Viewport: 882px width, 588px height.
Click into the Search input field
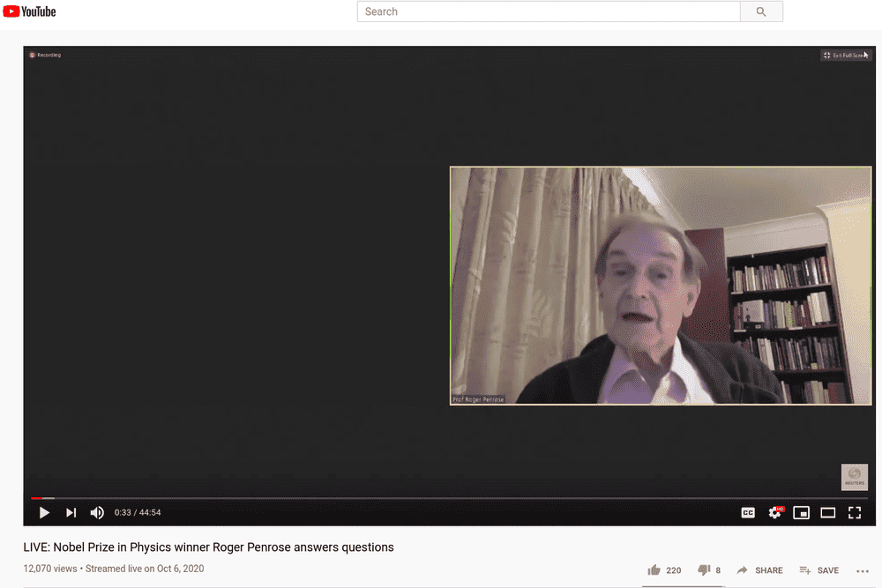point(549,11)
